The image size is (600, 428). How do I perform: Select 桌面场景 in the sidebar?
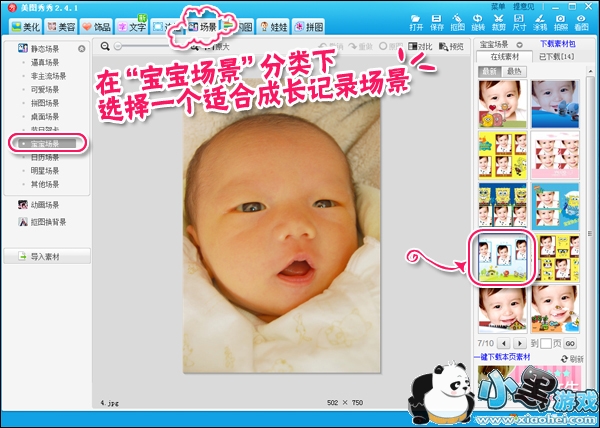(45, 117)
